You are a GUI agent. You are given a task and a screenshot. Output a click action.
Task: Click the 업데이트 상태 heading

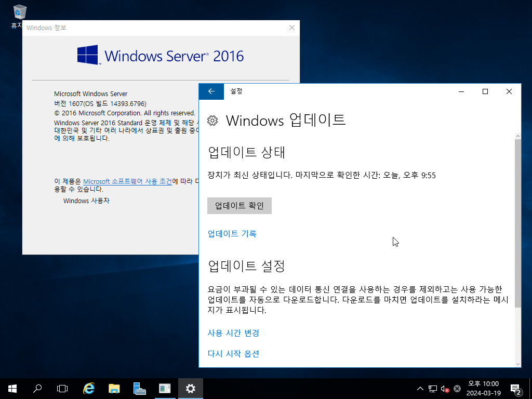click(x=246, y=152)
